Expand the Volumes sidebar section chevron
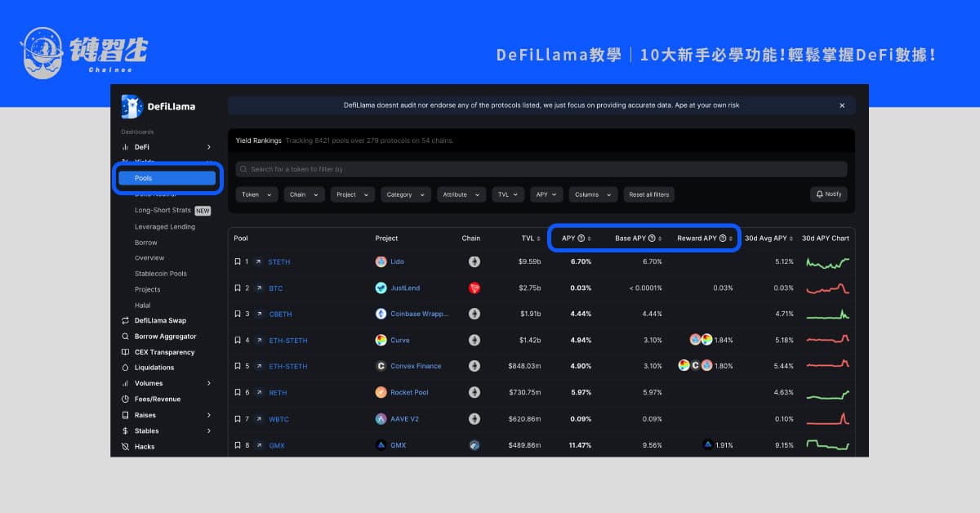Screen dimensions: 980x513 pyautogui.click(x=209, y=383)
